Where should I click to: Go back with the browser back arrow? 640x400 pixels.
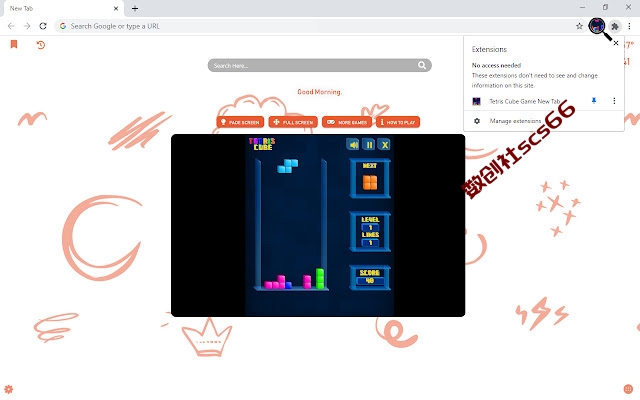11,26
